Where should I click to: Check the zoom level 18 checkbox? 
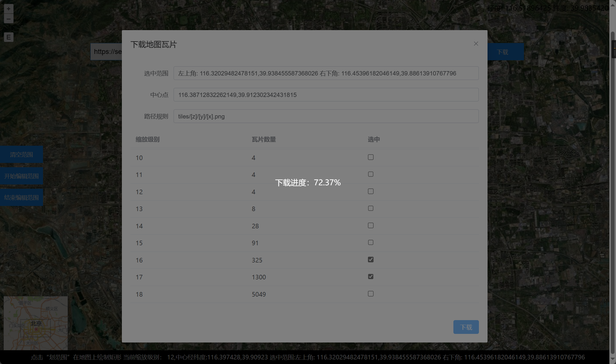click(371, 294)
